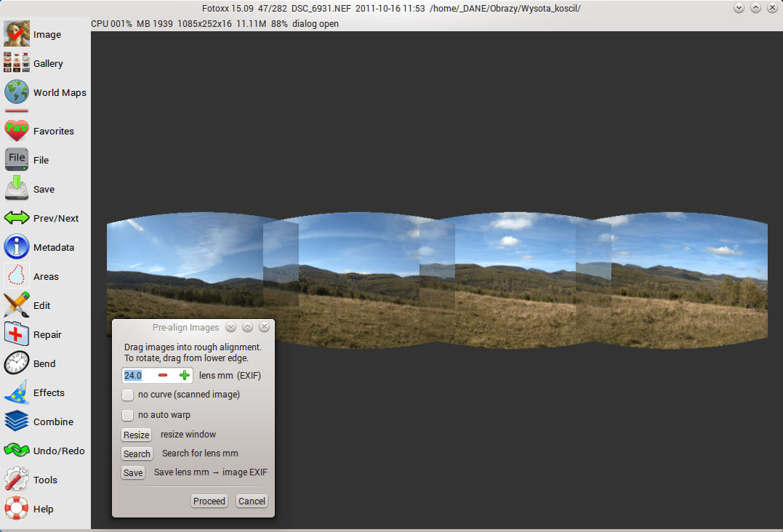Click the '1085x252x16' image size text
Screen dimensions: 783x532
(205, 24)
